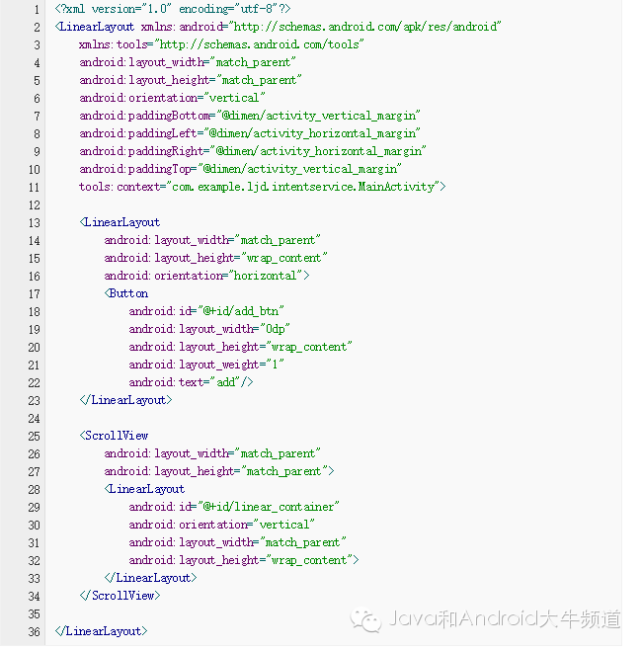Screen dimensions: 640x651
Task: Click closing </LinearLayout> on line 33
Action: pyautogui.click(x=151, y=578)
